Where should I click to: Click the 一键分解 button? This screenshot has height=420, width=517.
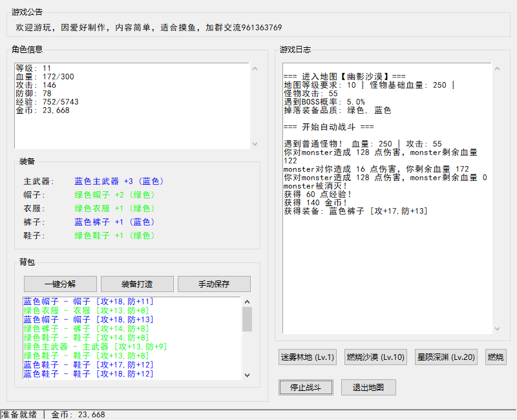[x=60, y=284]
